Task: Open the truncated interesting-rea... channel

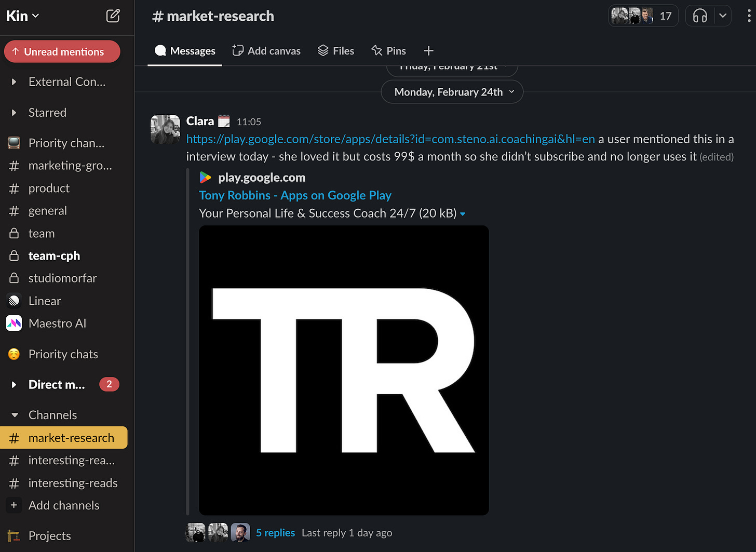Action: 71,461
